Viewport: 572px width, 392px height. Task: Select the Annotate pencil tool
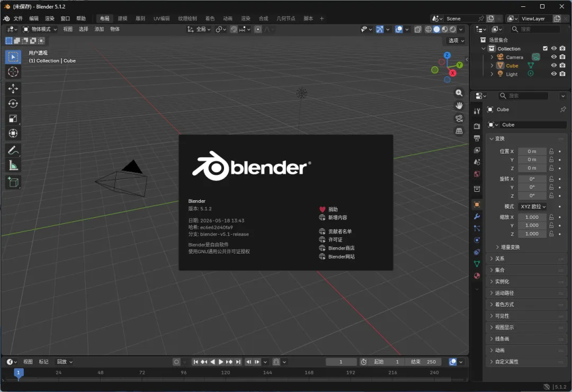(13, 150)
